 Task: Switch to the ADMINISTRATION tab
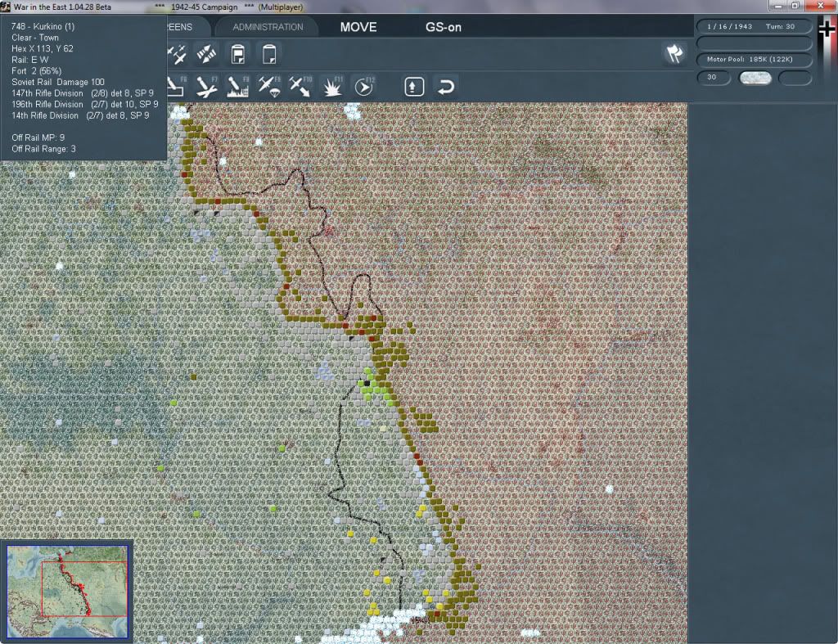point(268,27)
